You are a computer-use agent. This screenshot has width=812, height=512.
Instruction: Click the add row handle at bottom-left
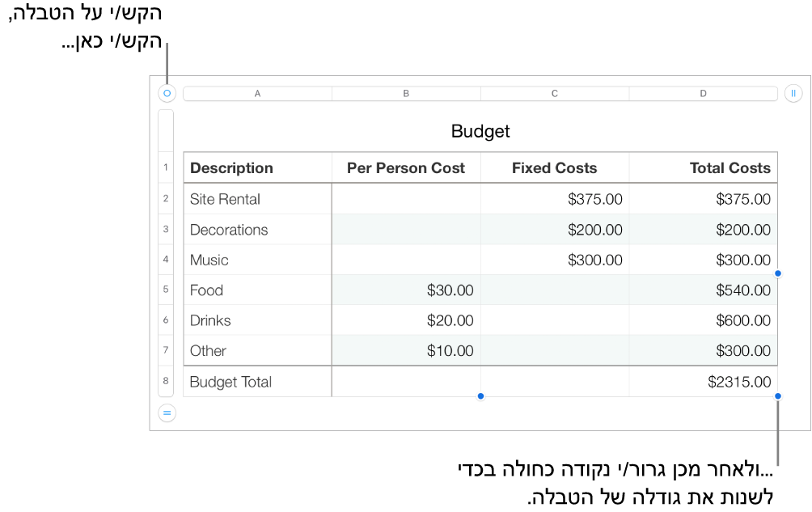coord(167,413)
